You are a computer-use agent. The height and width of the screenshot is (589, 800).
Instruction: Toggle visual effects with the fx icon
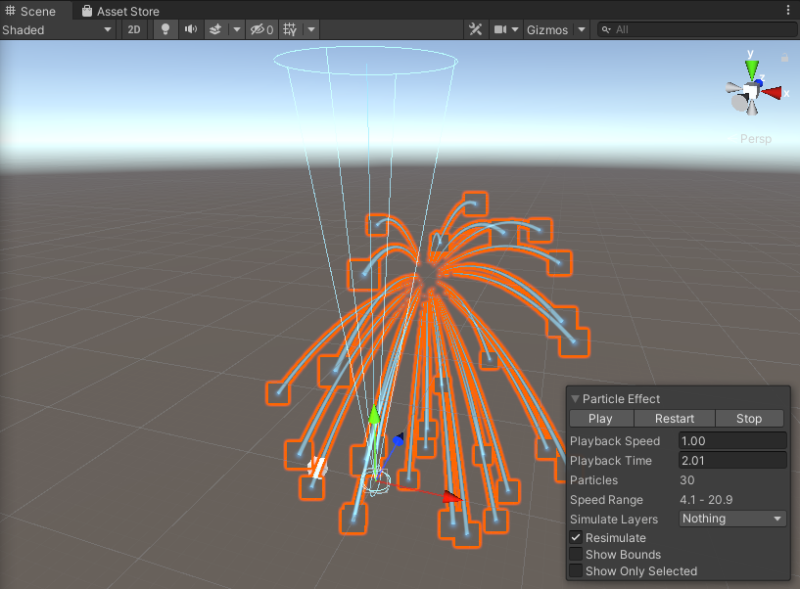(216, 29)
